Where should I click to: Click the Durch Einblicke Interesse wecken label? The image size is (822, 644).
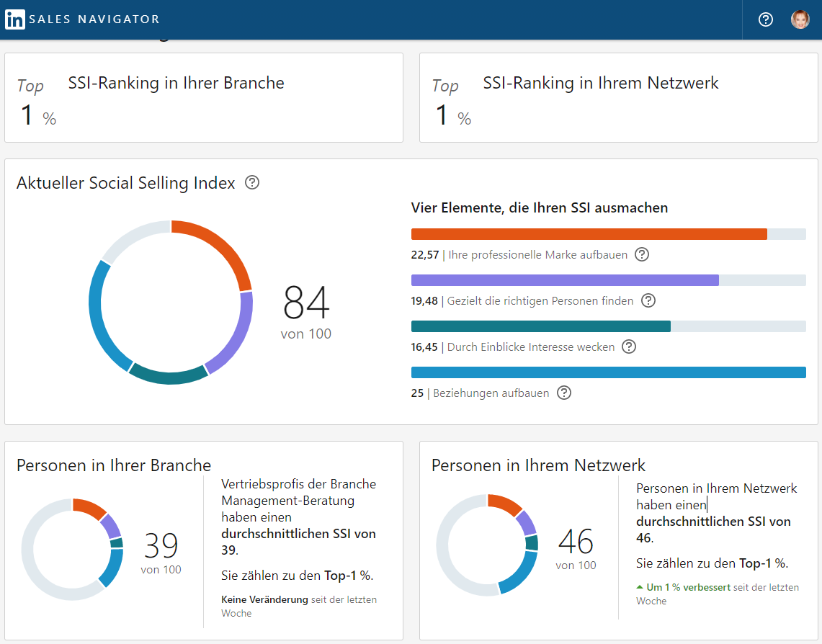point(530,347)
